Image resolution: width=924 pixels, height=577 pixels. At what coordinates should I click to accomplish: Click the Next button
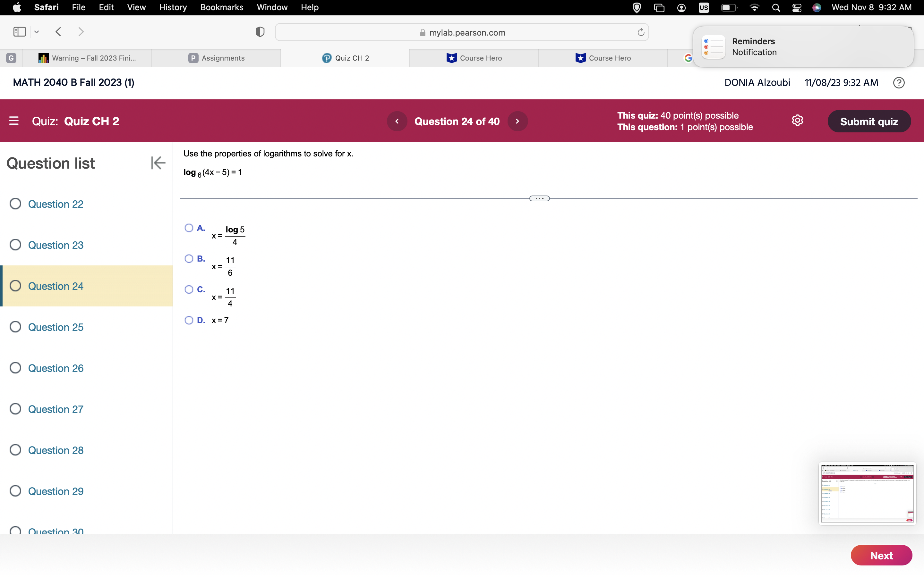[x=881, y=555]
